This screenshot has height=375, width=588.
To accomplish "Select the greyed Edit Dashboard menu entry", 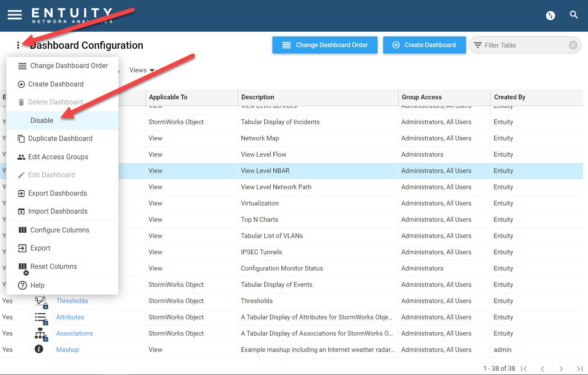I will coord(62,175).
